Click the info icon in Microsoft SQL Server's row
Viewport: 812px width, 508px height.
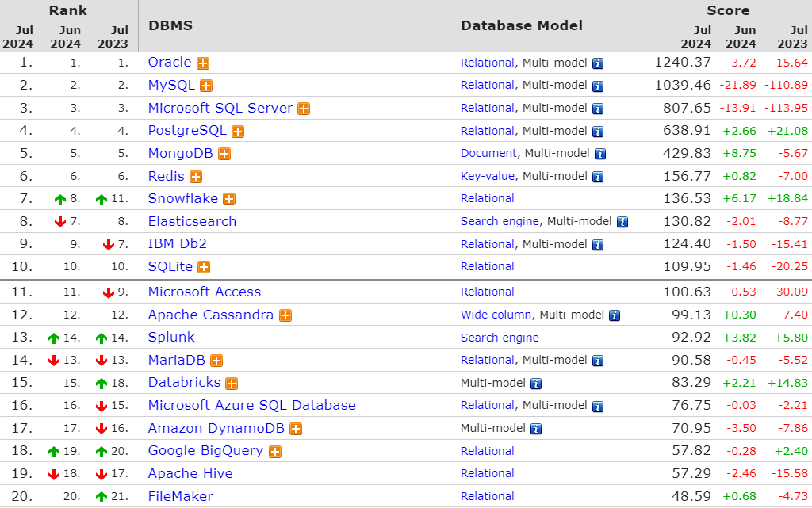coord(598,109)
